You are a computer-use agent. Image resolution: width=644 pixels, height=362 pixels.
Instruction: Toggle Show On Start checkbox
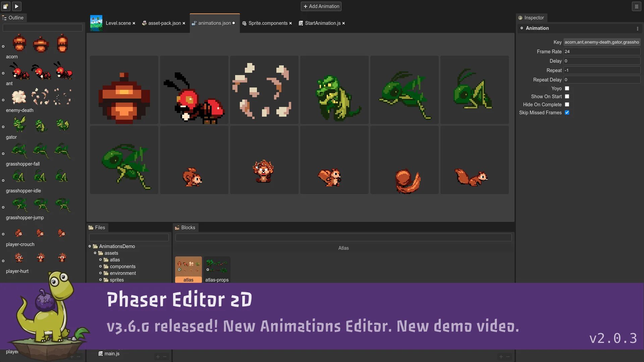point(567,97)
